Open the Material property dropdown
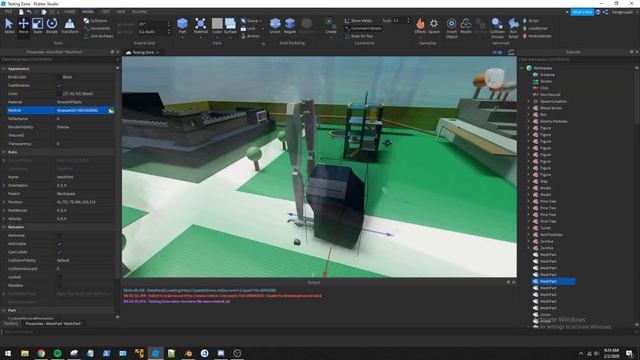Screen dimensions: 640x360 84,102
